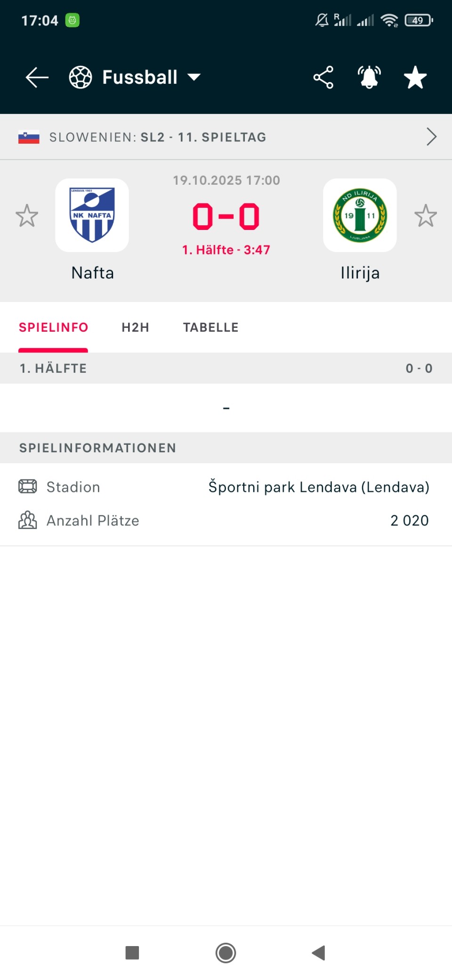Tap the Ilirija team name

[x=360, y=273]
